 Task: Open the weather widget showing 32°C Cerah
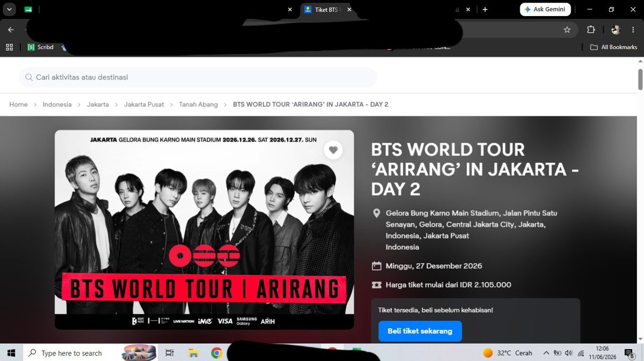(x=508, y=353)
